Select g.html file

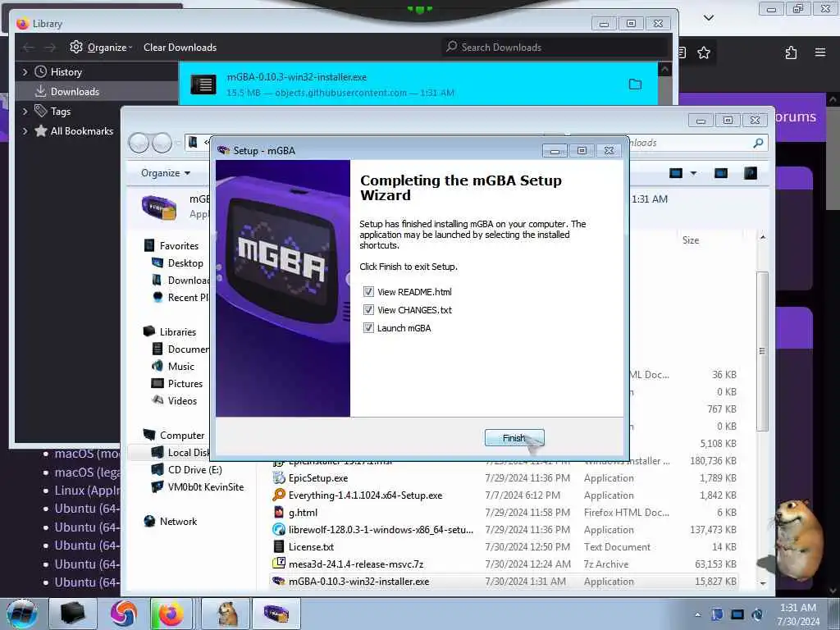click(303, 513)
